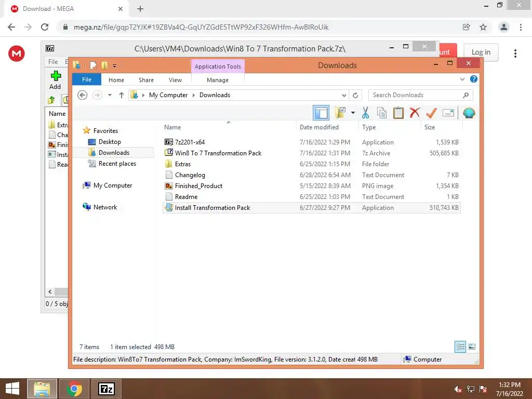Screen dimensions: 532x399
Task: Open the File ribbon tab in Explorer
Action: click(x=87, y=79)
